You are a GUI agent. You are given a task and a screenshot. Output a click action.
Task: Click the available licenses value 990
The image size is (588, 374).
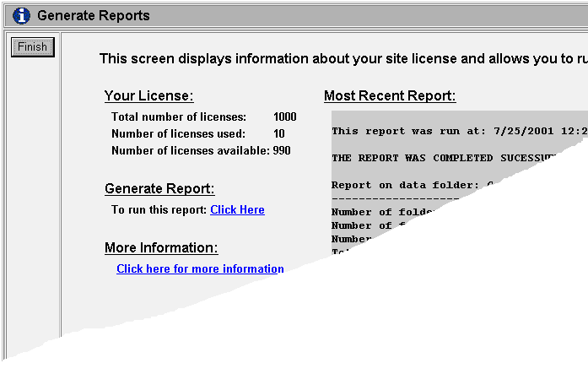pyautogui.click(x=282, y=150)
